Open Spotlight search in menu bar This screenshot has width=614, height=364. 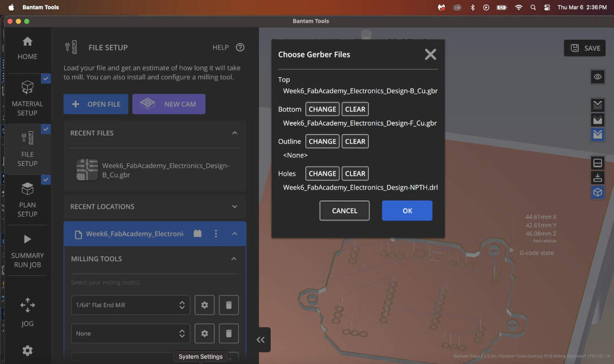pyautogui.click(x=533, y=7)
